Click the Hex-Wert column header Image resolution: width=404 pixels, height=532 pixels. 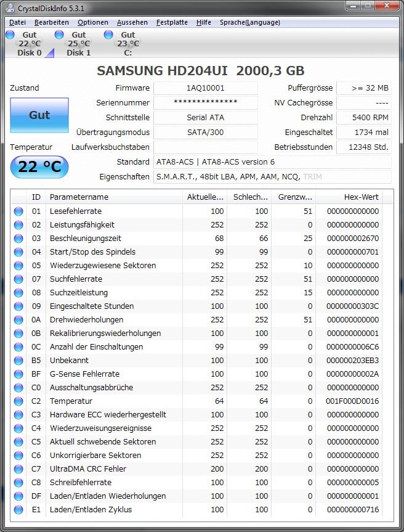click(x=349, y=197)
